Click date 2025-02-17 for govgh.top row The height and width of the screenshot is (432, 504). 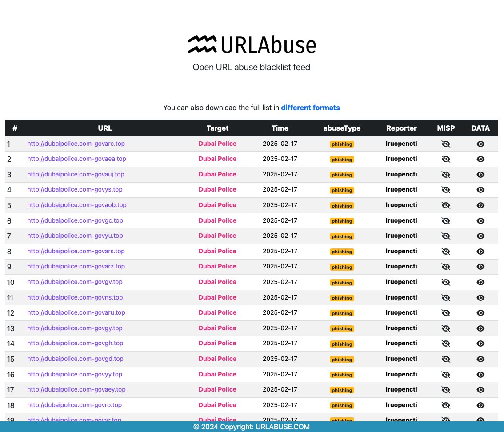pos(280,343)
